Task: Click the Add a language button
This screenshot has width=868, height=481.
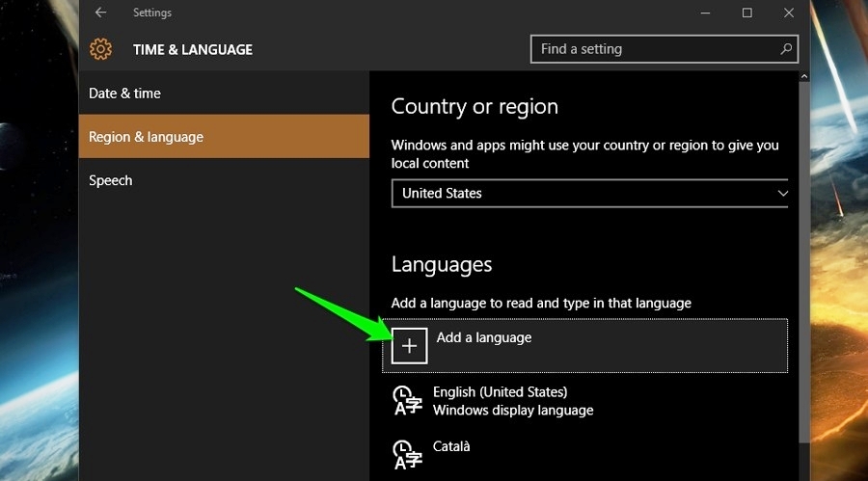Action: tap(584, 345)
